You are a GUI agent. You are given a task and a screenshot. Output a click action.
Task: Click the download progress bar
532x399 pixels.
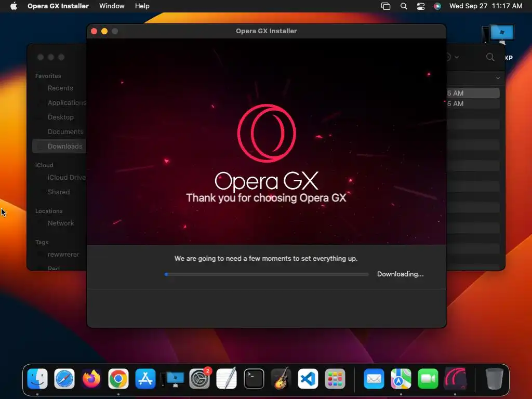tap(267, 274)
